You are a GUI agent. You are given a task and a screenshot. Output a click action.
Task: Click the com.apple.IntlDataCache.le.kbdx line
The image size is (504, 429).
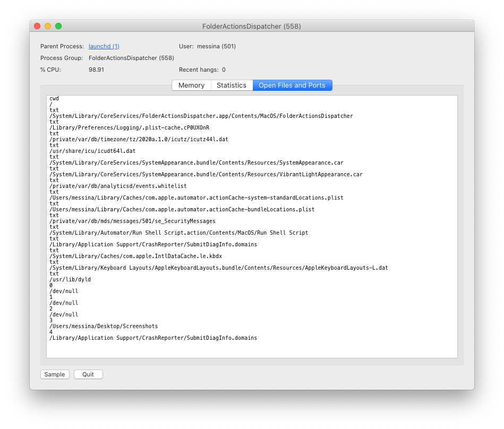pyautogui.click(x=135, y=256)
